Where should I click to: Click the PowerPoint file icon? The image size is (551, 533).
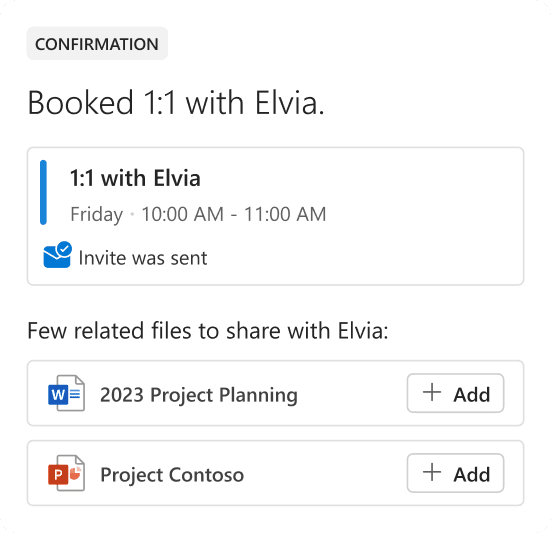click(66, 473)
